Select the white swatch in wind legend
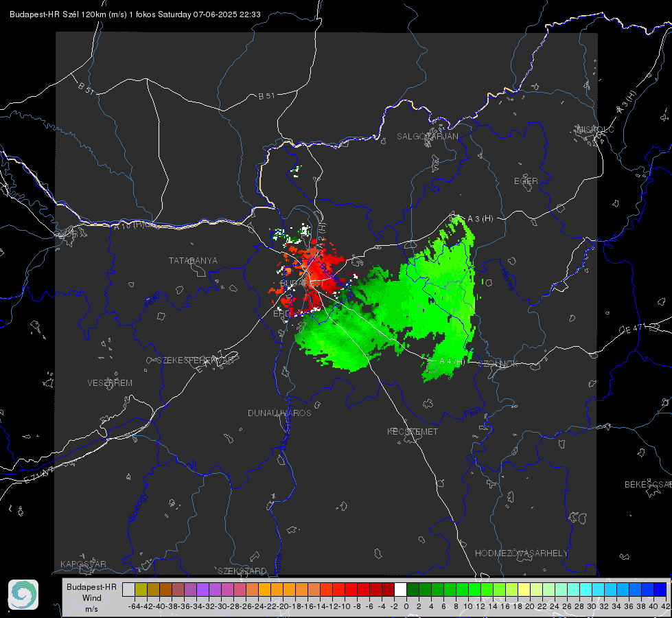 point(400,589)
